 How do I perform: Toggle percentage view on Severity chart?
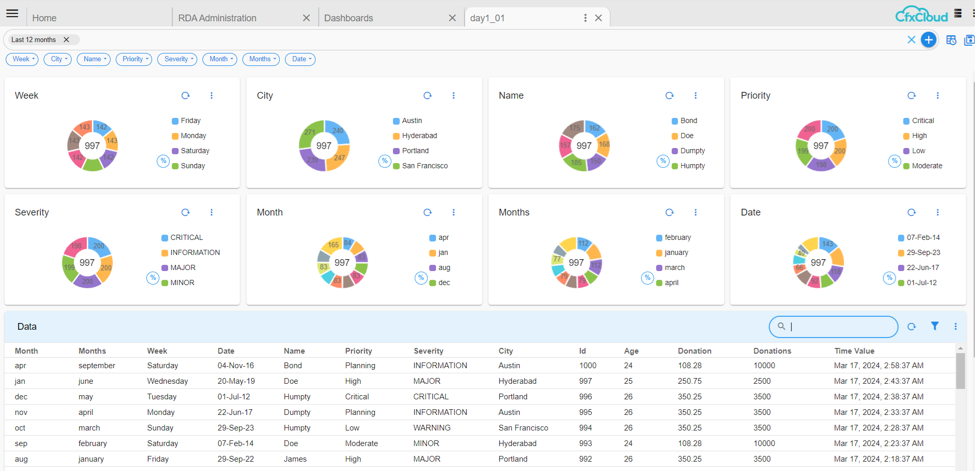[153, 278]
